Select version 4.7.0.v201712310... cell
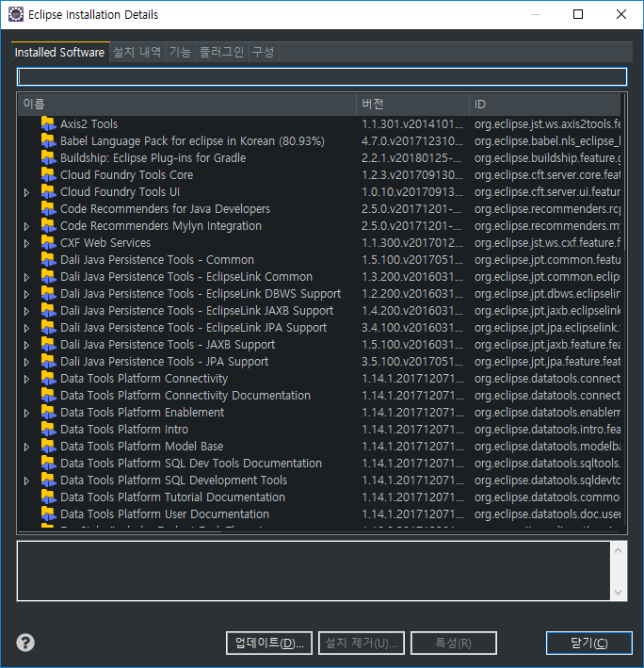Image resolution: width=644 pixels, height=668 pixels. point(412,141)
